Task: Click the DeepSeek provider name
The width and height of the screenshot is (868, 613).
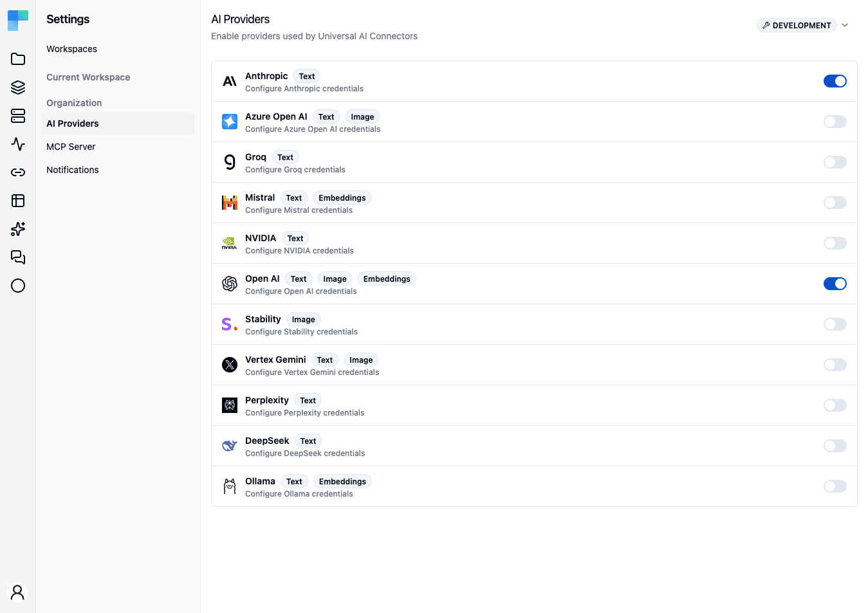Action: pos(267,441)
